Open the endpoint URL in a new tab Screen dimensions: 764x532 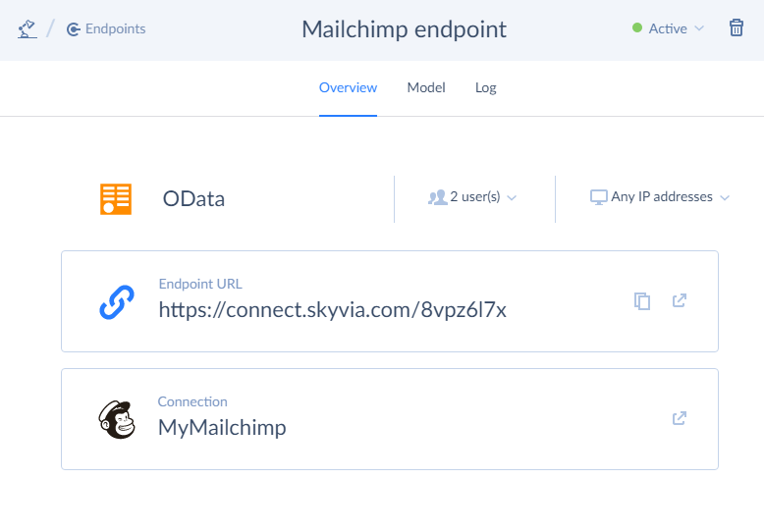pyautogui.click(x=679, y=300)
